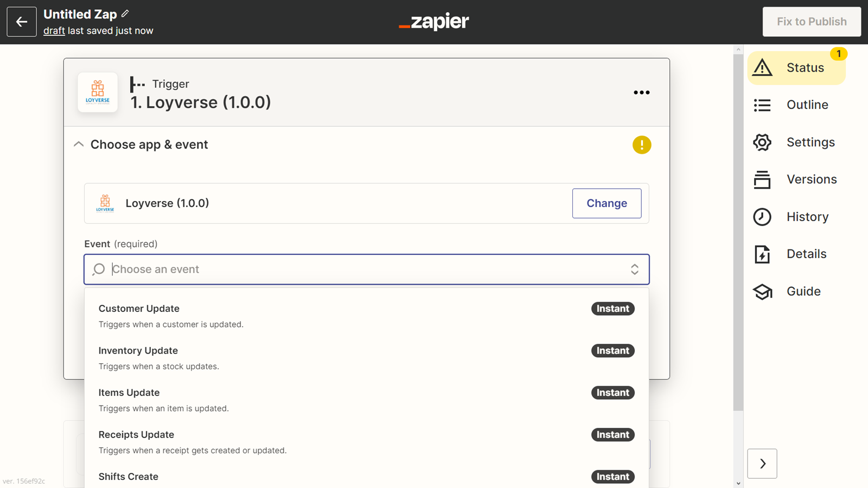This screenshot has width=868, height=488.
Task: Open the trigger step options via the three-dot menu
Action: tap(642, 92)
